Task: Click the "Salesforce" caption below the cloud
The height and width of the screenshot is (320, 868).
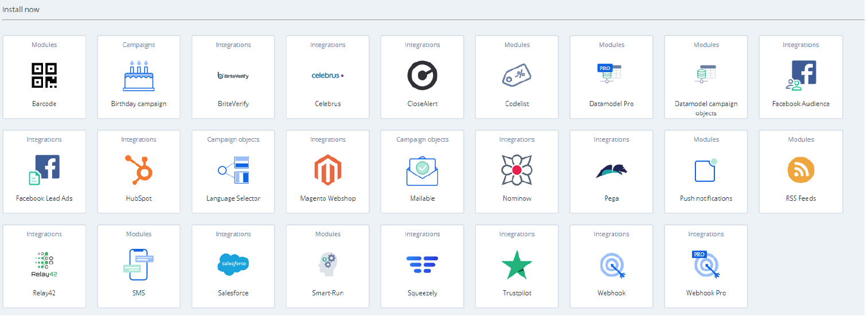Action: 233,293
